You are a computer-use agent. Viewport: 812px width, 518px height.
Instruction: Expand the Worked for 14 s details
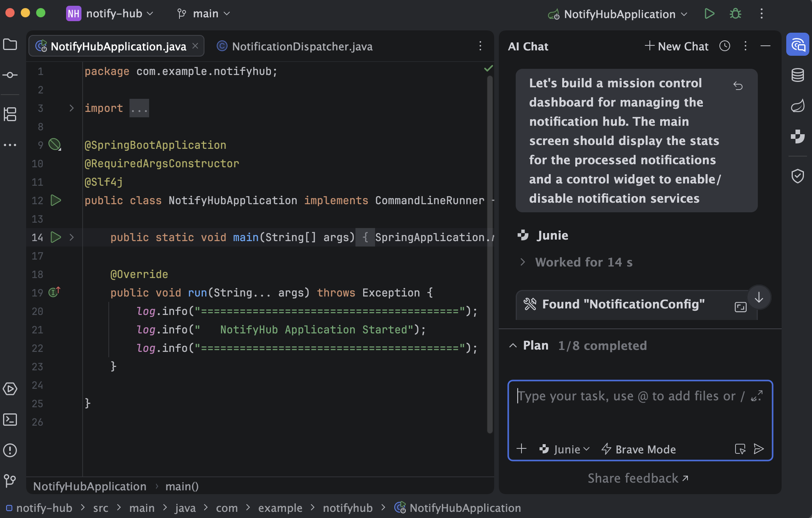[x=523, y=262]
